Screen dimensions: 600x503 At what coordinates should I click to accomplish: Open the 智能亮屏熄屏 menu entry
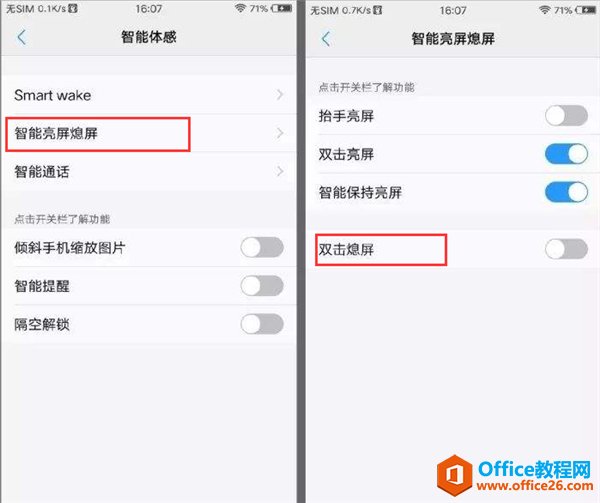click(148, 133)
